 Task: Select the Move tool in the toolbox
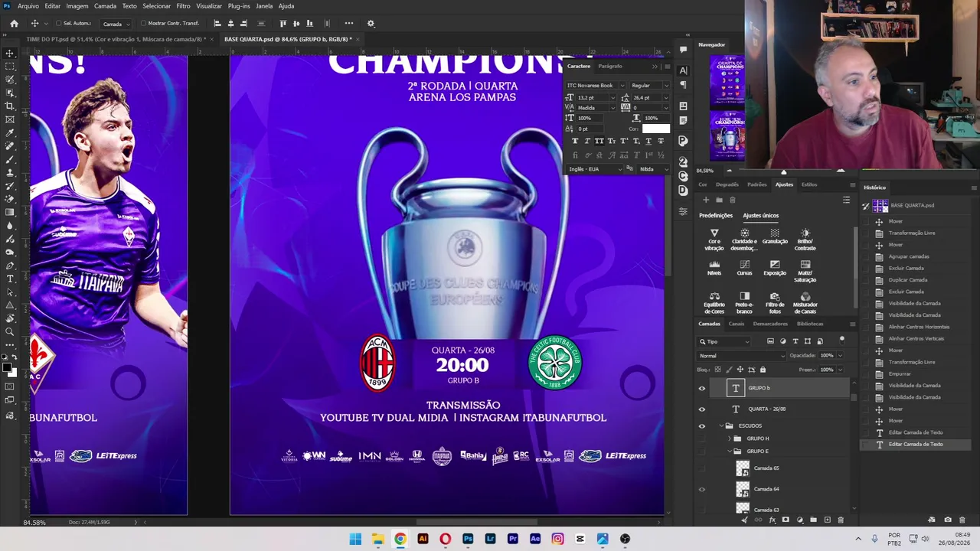(10, 54)
